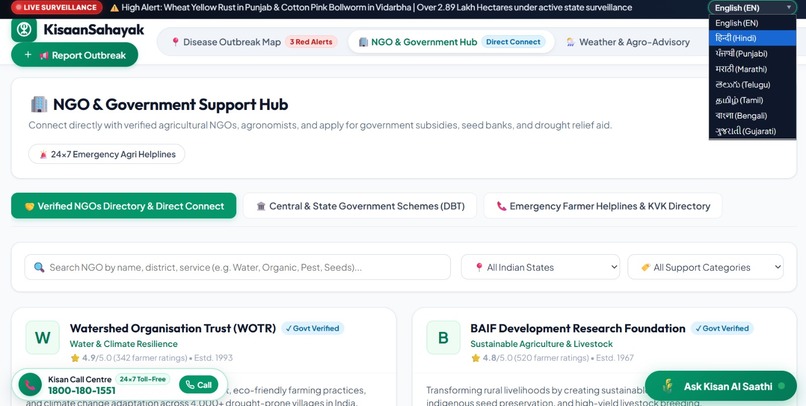
Task: Click the red phone icon in Kisan Call Centre bar
Action: pos(30,385)
